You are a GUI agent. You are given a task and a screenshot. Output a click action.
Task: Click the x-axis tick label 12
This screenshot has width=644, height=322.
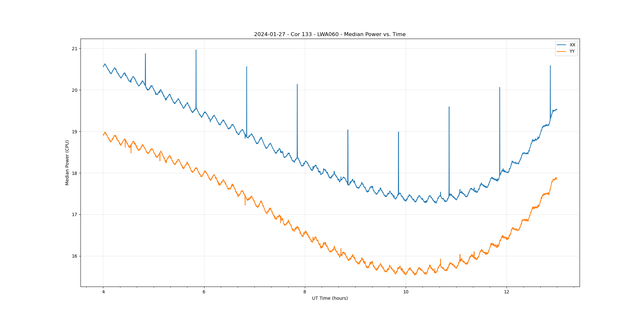(507, 292)
